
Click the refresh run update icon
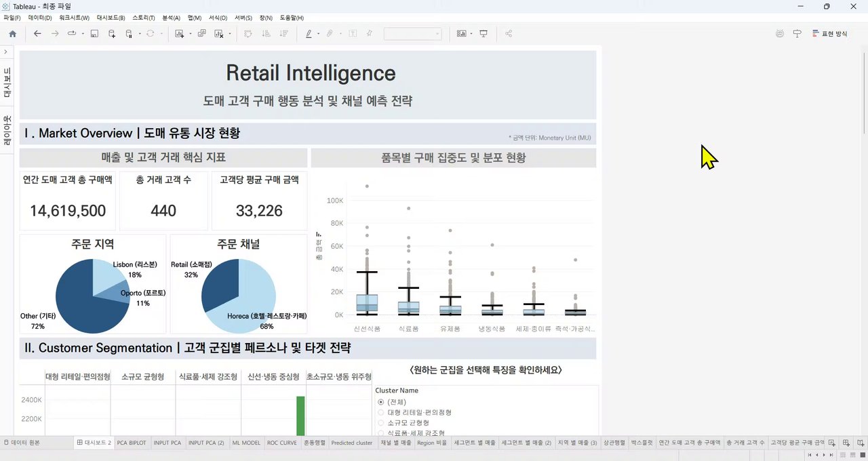[151, 33]
